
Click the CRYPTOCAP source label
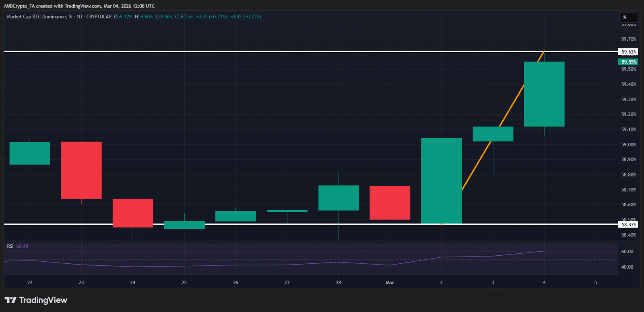(x=99, y=17)
